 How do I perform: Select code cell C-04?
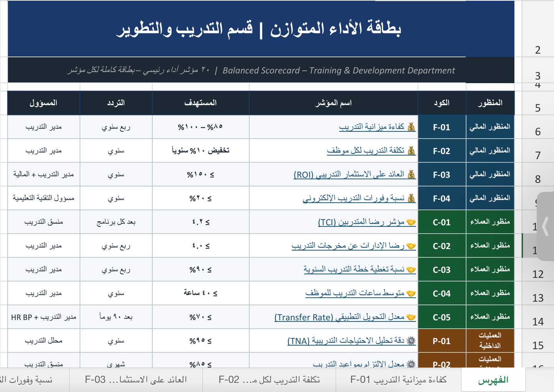tap(442, 293)
